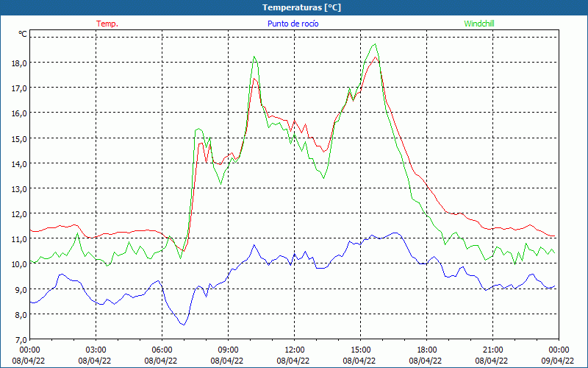Click the 9,0 y-axis value

pos(21,290)
